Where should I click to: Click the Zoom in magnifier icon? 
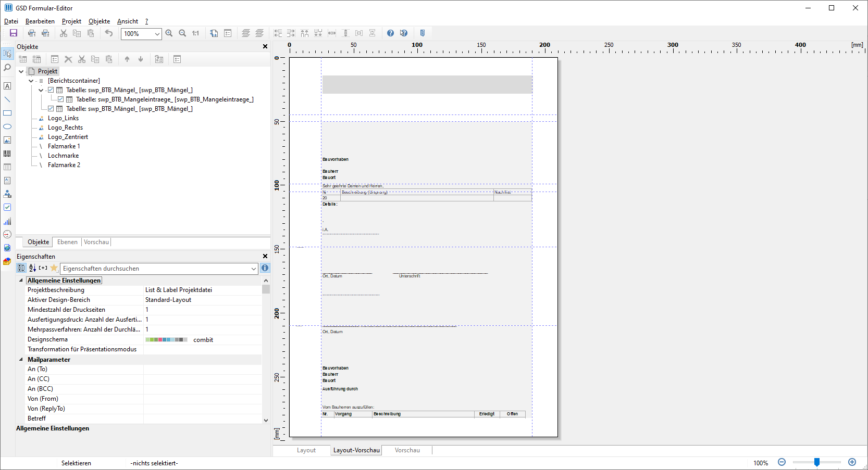pos(169,33)
